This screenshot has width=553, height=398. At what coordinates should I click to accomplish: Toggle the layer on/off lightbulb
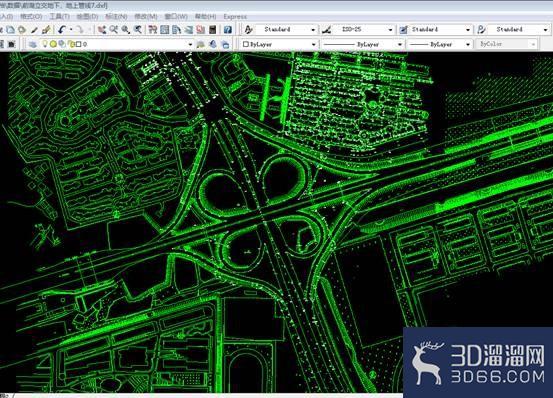[x=45, y=44]
